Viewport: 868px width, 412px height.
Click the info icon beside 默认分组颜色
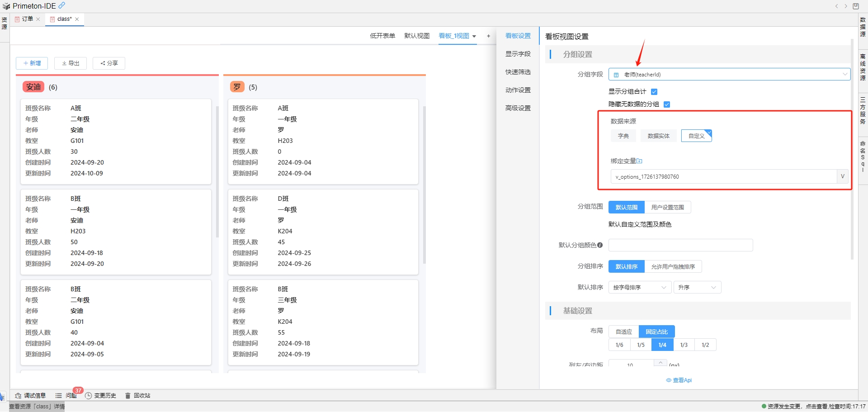tap(600, 245)
